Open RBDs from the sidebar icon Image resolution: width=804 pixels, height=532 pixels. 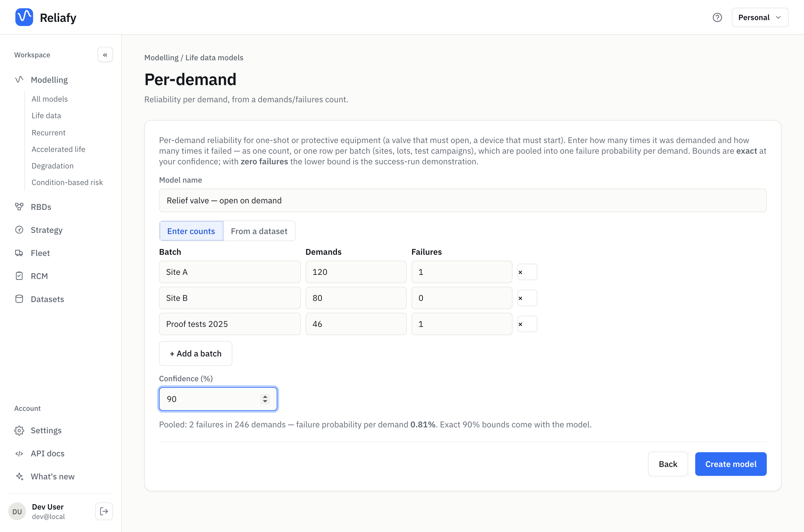(x=19, y=207)
